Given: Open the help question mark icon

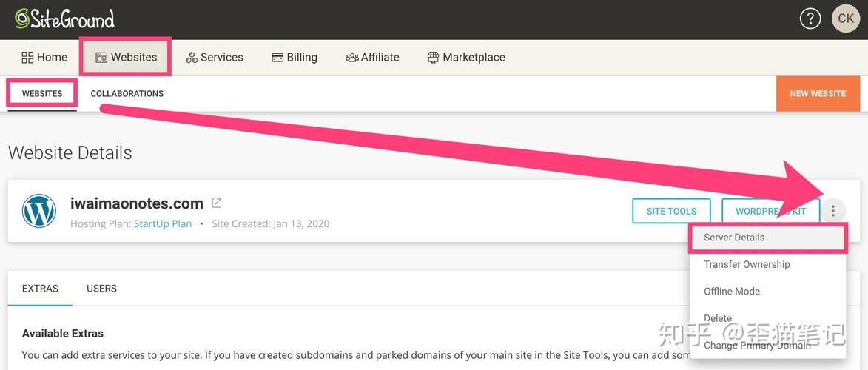Looking at the screenshot, I should (810, 19).
